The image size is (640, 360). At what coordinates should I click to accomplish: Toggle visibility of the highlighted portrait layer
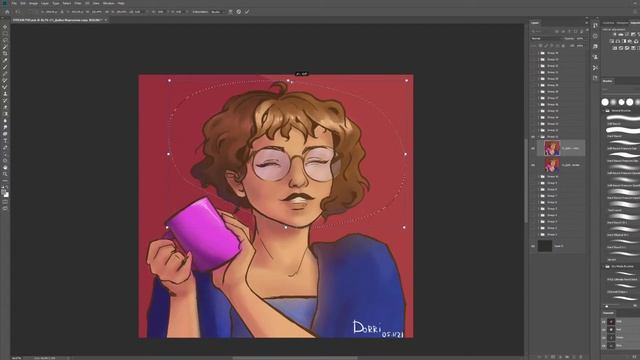click(x=533, y=148)
